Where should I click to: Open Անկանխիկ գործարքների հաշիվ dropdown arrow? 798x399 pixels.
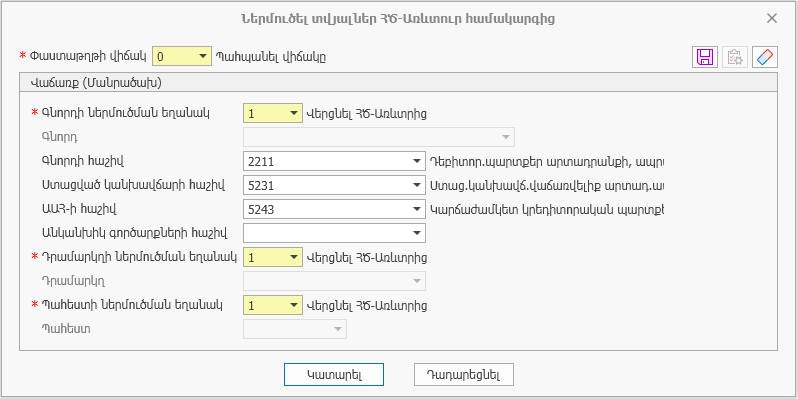click(x=417, y=233)
